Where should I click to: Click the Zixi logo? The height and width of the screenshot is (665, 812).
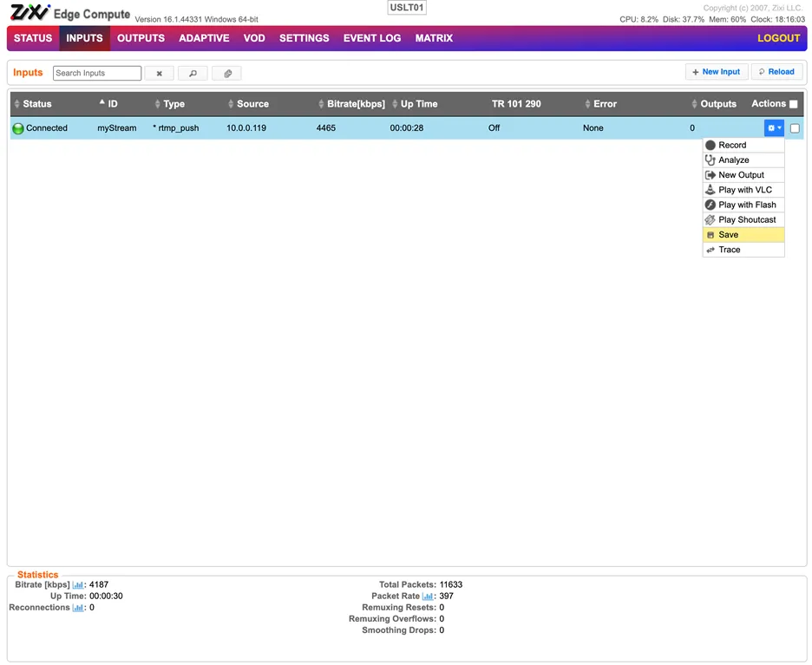tap(30, 12)
